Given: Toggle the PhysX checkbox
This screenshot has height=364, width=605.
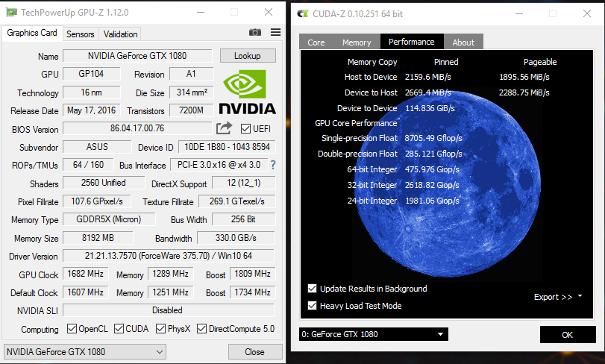Looking at the screenshot, I should tap(160, 328).
